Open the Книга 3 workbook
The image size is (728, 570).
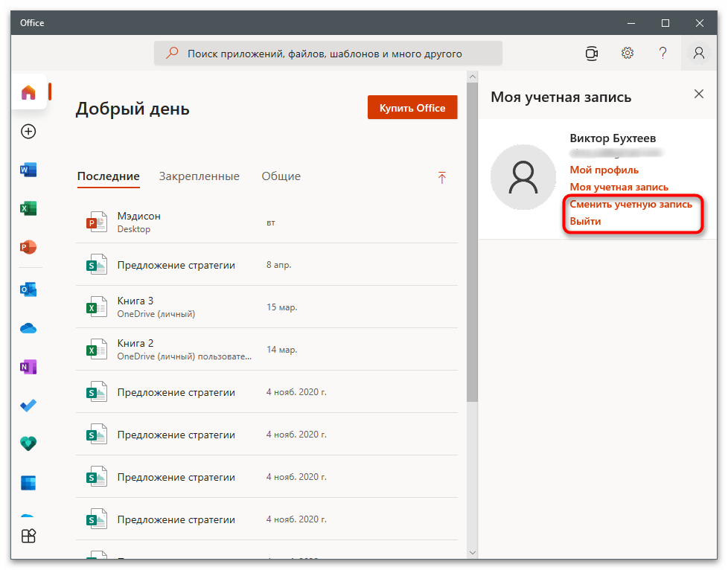click(x=266, y=307)
